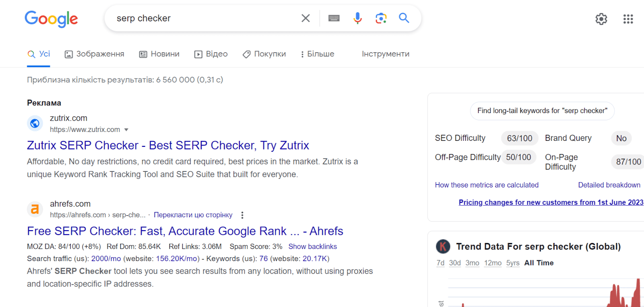Open Ahrefs result three-dot options
This screenshot has width=644, height=307.
click(x=242, y=215)
